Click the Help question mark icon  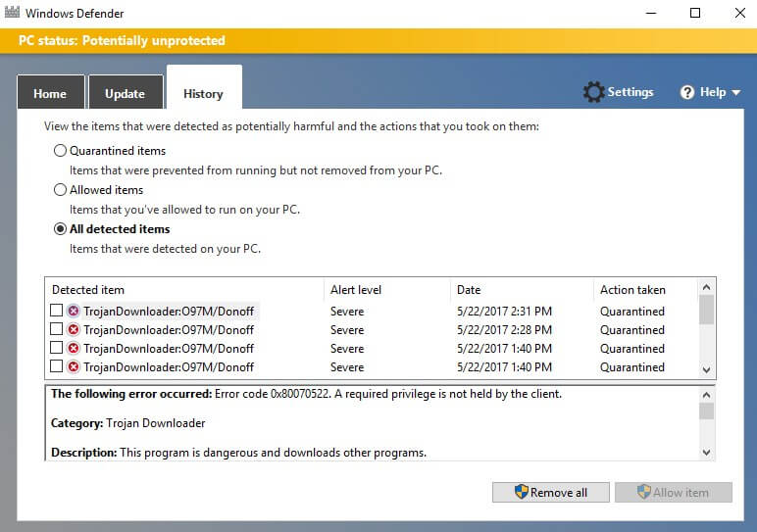pos(687,92)
